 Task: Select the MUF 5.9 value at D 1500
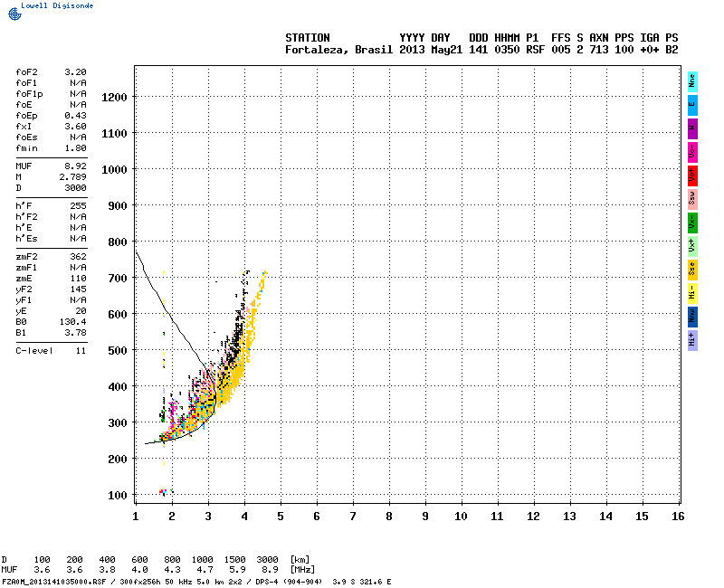pos(237,570)
